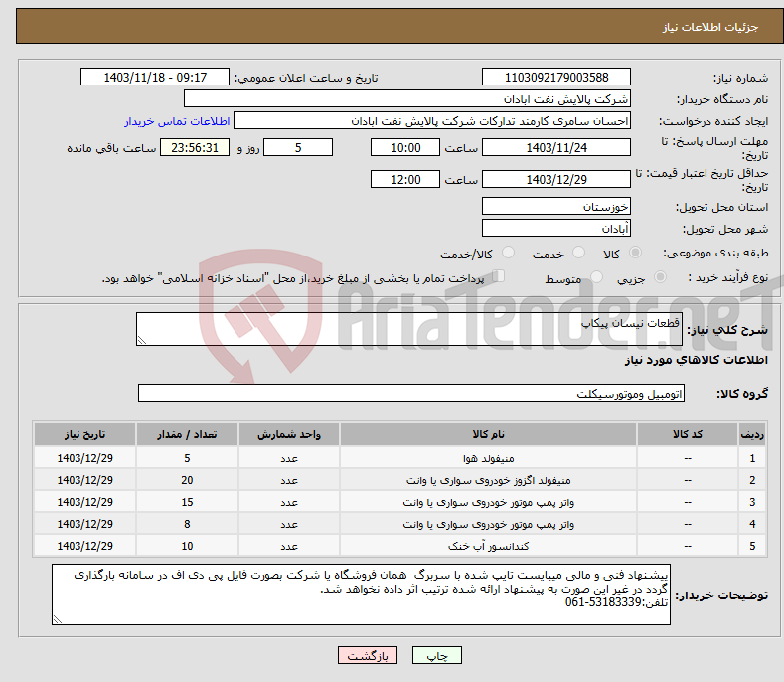
Task: Click the unit عدد in row 1
Action: (x=289, y=459)
